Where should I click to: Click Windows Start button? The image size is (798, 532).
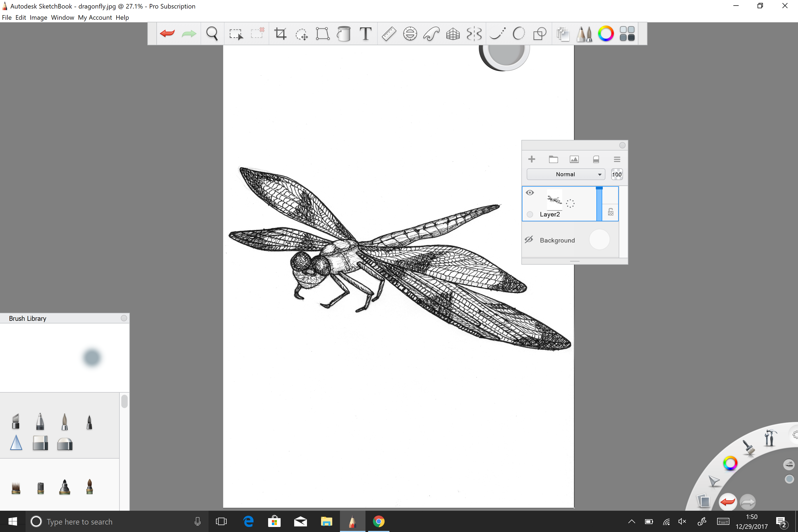tap(13, 521)
